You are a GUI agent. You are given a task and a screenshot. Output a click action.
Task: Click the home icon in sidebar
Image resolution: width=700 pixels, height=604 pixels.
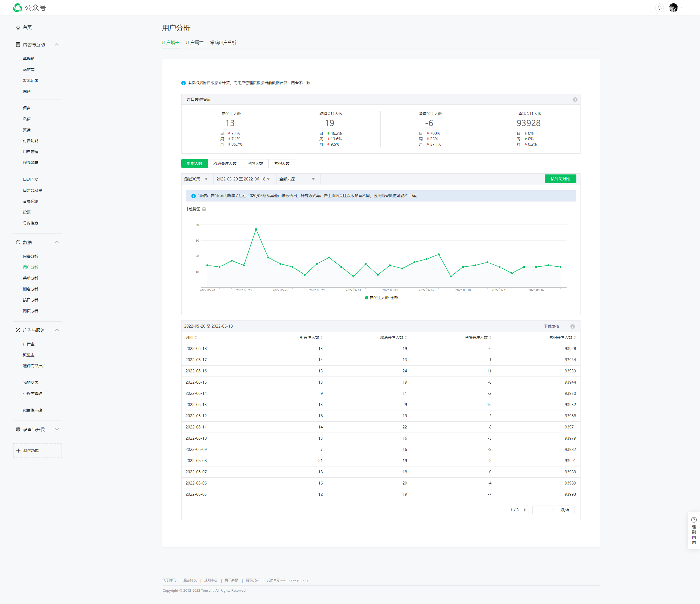click(18, 27)
